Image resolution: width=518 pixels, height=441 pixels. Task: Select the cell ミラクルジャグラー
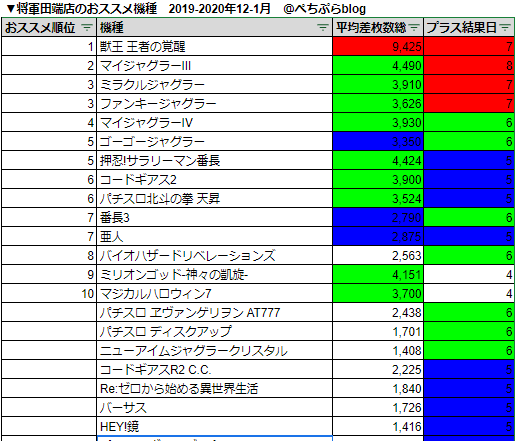pos(214,84)
